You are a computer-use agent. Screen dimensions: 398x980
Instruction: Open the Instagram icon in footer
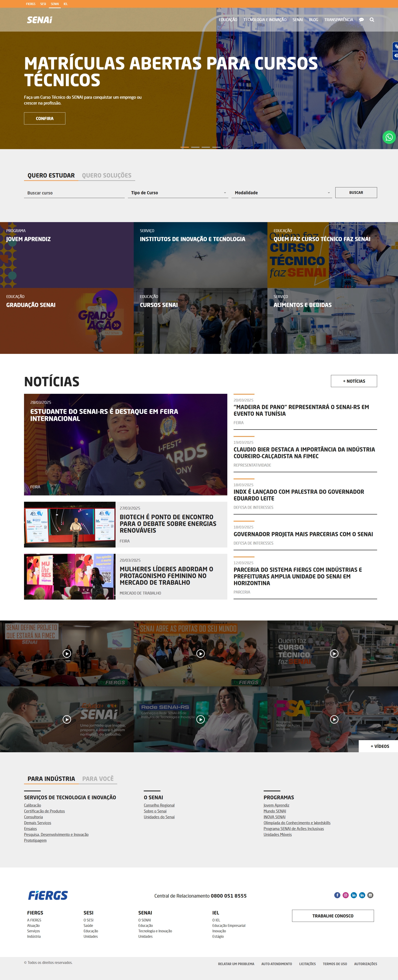[346, 895]
